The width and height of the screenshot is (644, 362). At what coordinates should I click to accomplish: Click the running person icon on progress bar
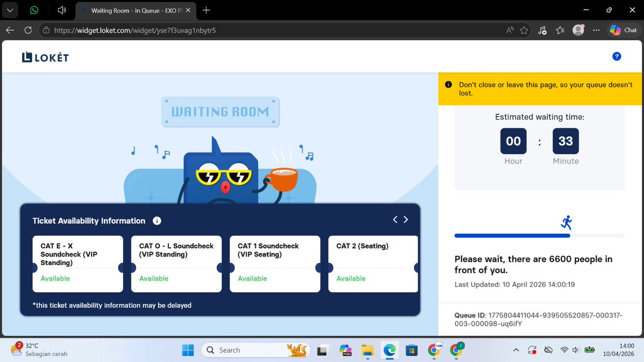pos(567,223)
